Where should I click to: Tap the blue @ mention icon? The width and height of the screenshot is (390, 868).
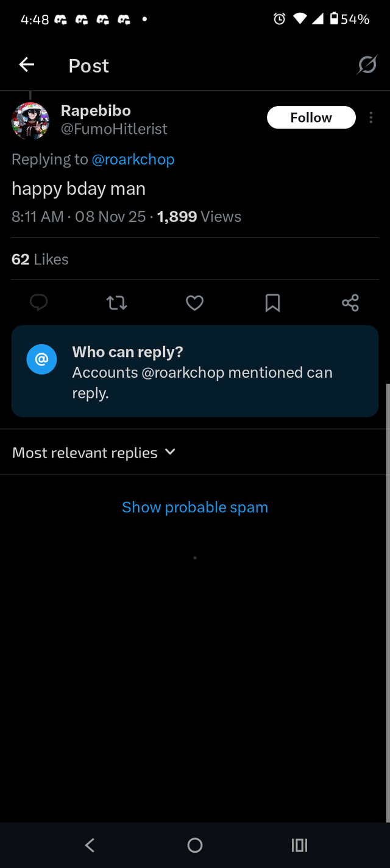click(x=41, y=360)
